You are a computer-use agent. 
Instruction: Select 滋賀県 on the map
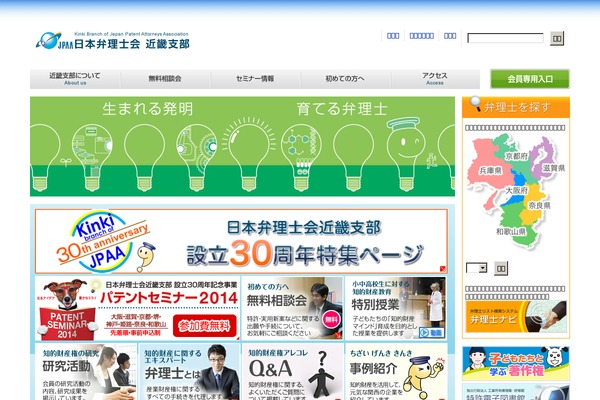tap(553, 168)
